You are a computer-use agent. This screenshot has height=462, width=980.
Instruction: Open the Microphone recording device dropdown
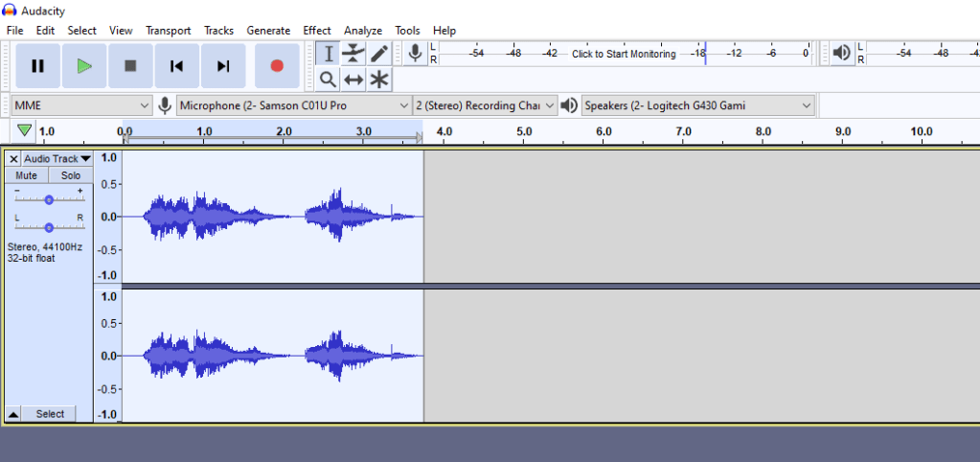(294, 105)
